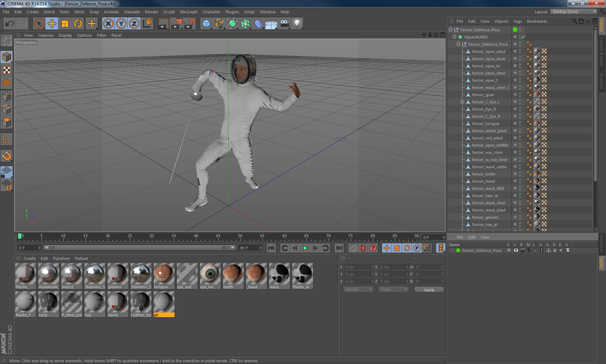Toggle HyperNURBS enable checkmark
Image resolution: width=606 pixels, height=364 pixels.
coord(523,37)
